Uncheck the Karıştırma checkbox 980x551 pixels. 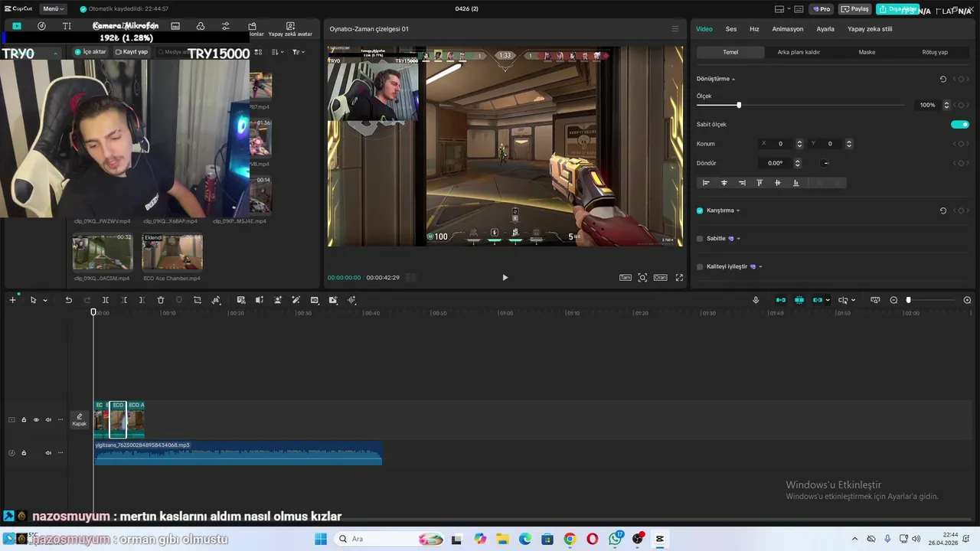tap(700, 210)
